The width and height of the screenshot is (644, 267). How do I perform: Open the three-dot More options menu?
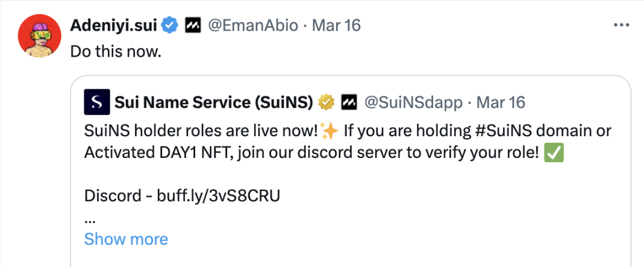621,25
